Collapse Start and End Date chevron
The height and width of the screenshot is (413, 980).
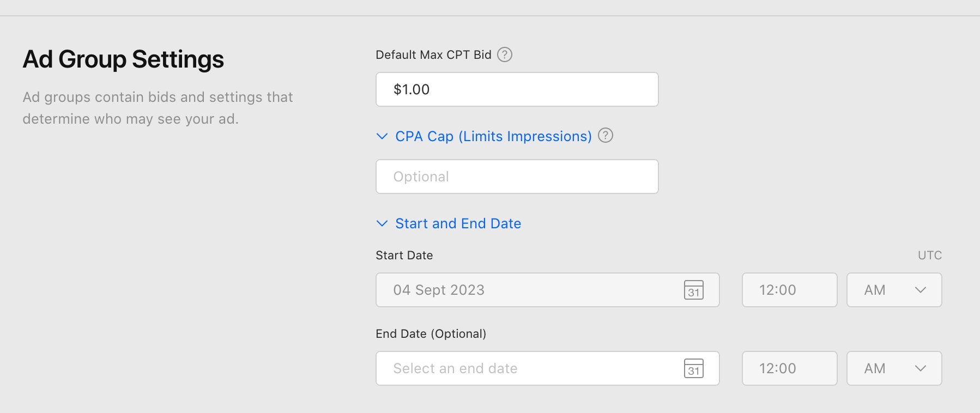pyautogui.click(x=382, y=223)
